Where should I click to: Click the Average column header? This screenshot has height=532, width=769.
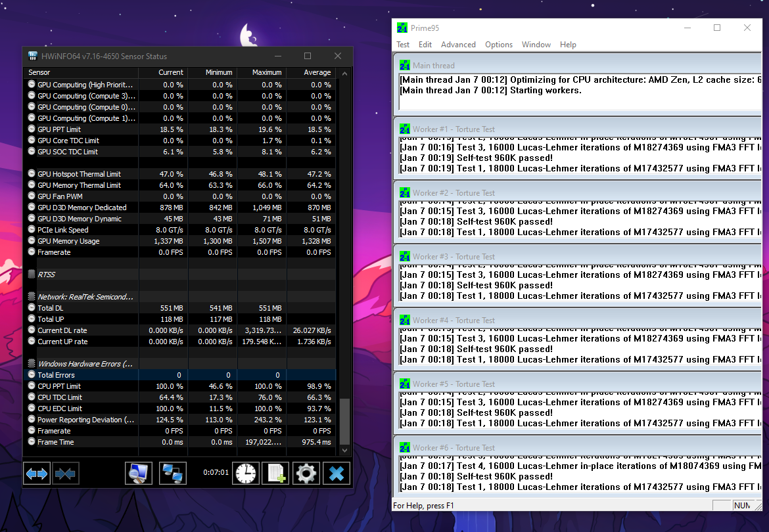(312, 72)
